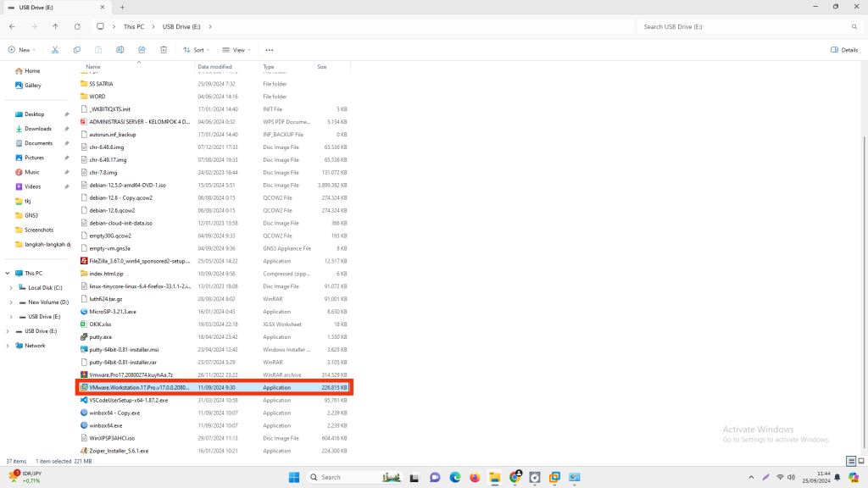Viewport: 868px width, 488px height.
Task: Click This PC in the address breadcrumb
Action: pyautogui.click(x=133, y=26)
